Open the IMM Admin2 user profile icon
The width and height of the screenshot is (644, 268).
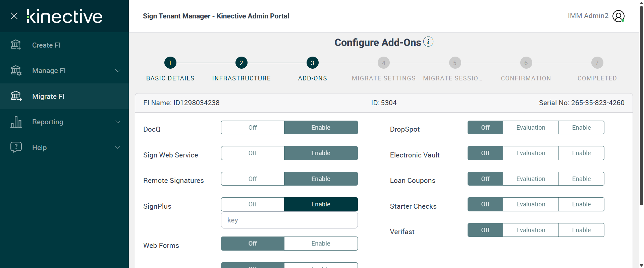click(x=618, y=16)
